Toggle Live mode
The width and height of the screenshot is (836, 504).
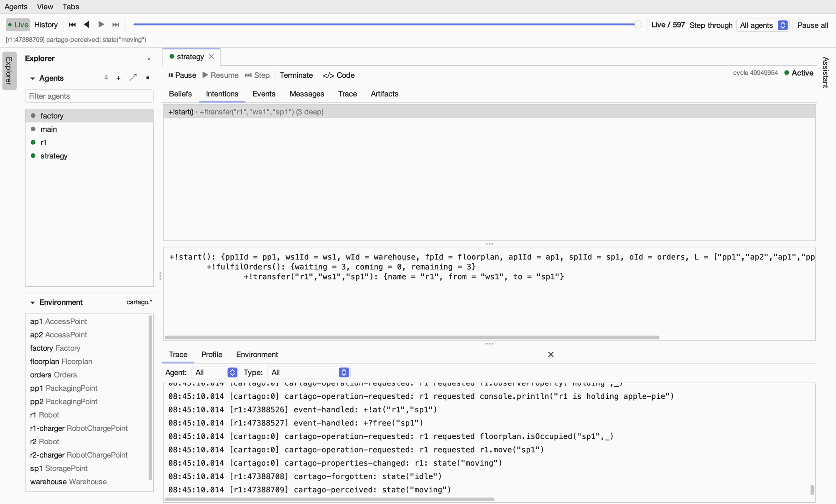pyautogui.click(x=18, y=25)
